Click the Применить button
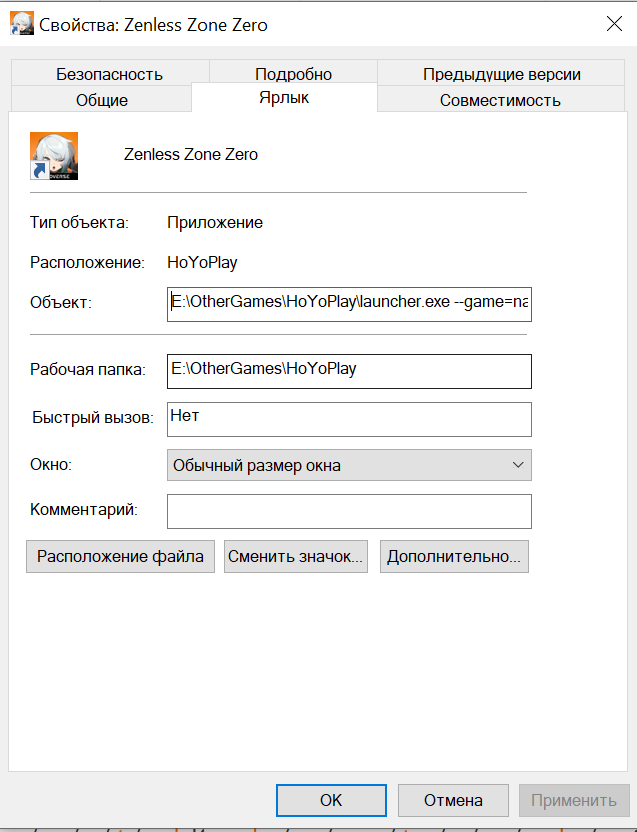The width and height of the screenshot is (637, 832). (x=574, y=800)
